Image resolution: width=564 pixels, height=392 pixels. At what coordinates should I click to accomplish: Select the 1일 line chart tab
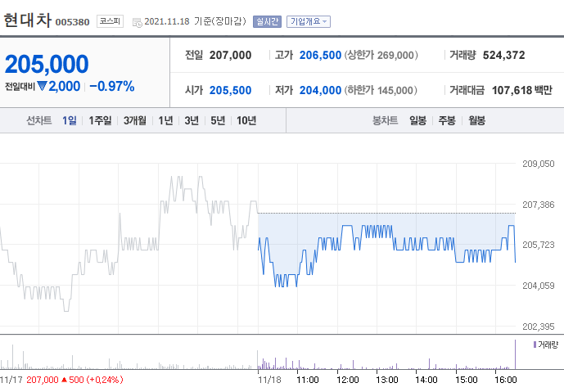pyautogui.click(x=70, y=120)
